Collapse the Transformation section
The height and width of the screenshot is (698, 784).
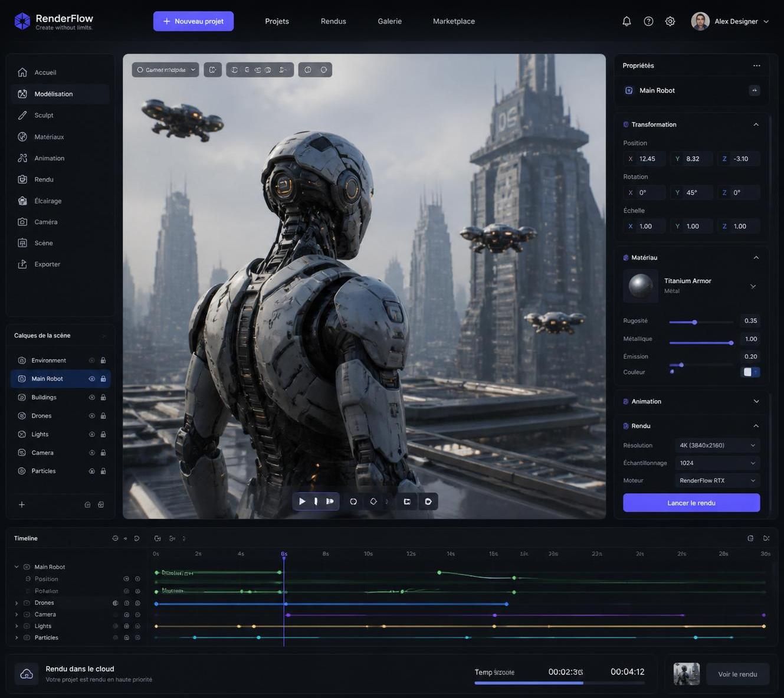pos(756,124)
